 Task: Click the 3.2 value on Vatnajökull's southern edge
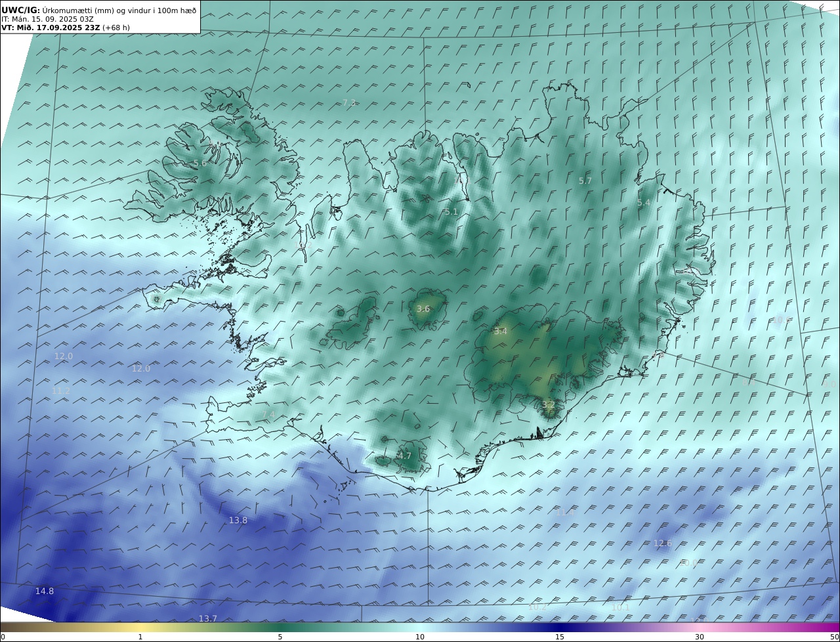[548, 404]
